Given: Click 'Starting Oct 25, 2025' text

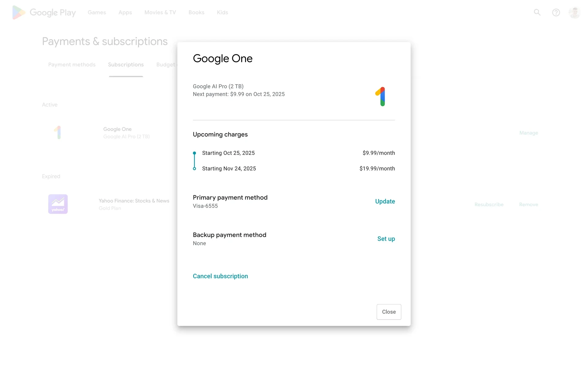Looking at the screenshot, I should 228,153.
